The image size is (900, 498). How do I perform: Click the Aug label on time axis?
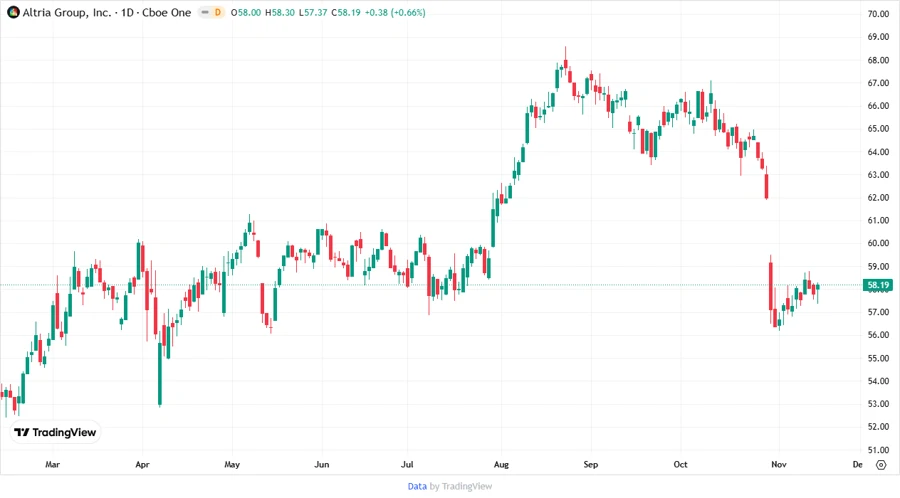click(x=501, y=464)
